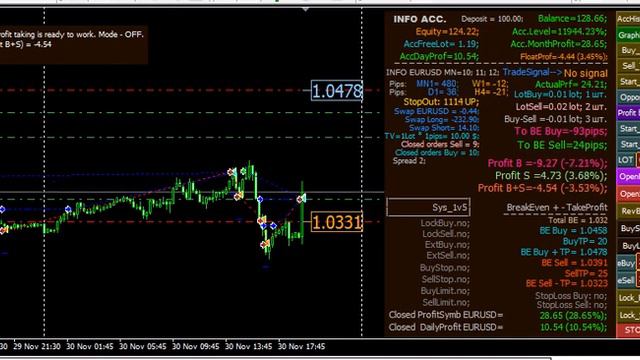Click the Oppo button
The image size is (640, 360).
click(628, 97)
